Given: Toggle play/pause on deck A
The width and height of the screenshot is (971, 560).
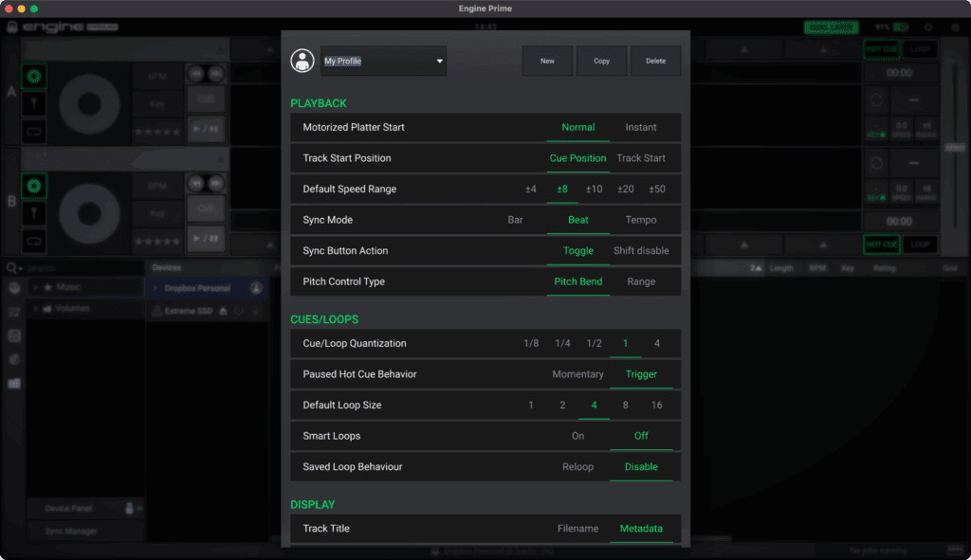Looking at the screenshot, I should click(206, 129).
